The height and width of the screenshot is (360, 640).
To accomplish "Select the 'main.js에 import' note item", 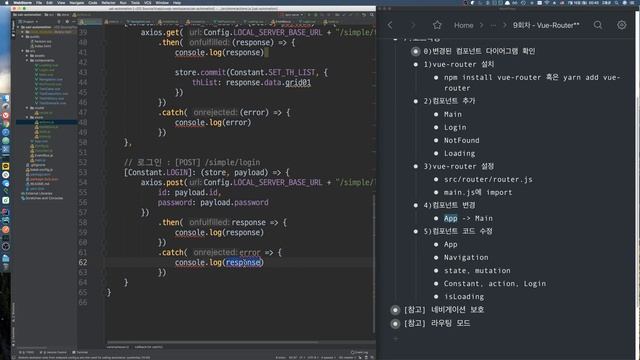I will tap(478, 192).
